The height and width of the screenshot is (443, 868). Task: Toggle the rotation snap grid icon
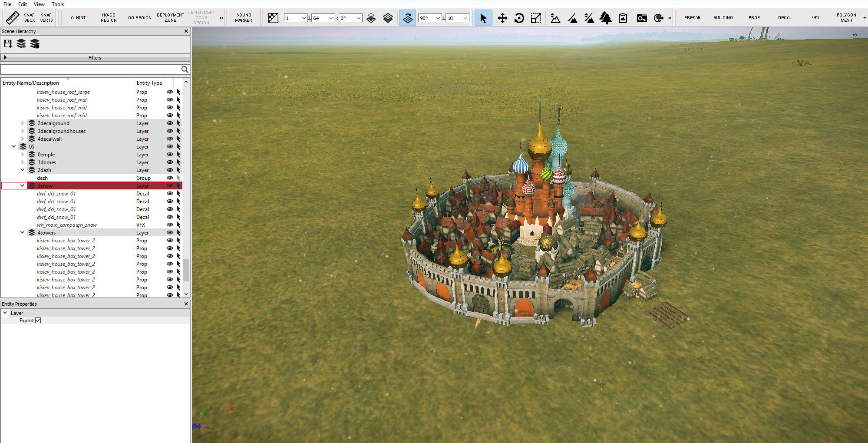407,18
